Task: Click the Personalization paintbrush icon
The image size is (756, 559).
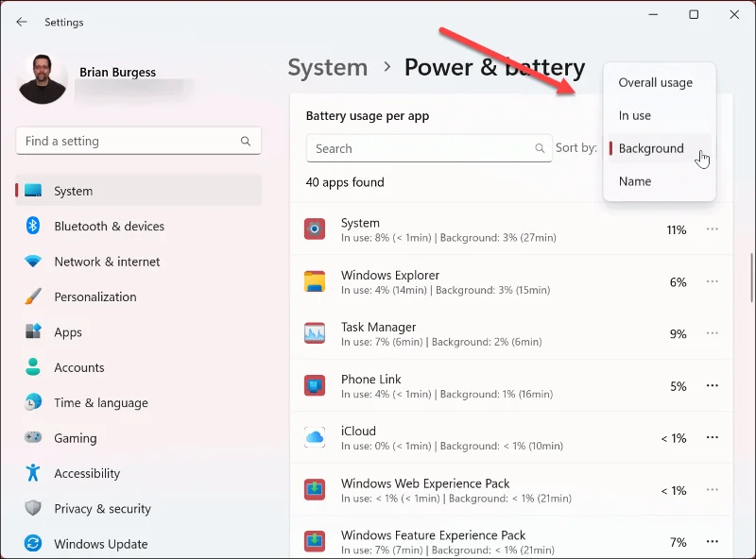Action: (x=33, y=296)
